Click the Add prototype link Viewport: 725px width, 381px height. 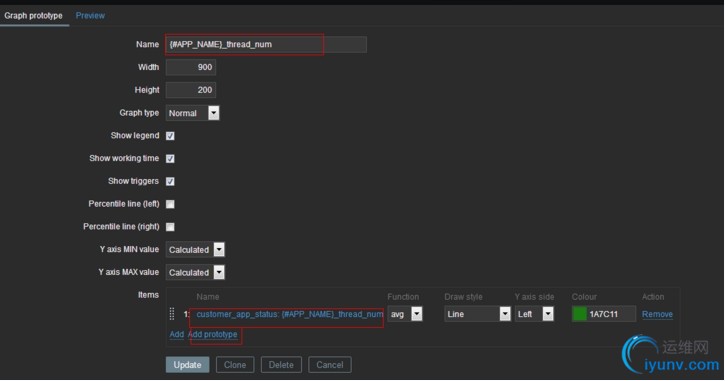(213, 334)
